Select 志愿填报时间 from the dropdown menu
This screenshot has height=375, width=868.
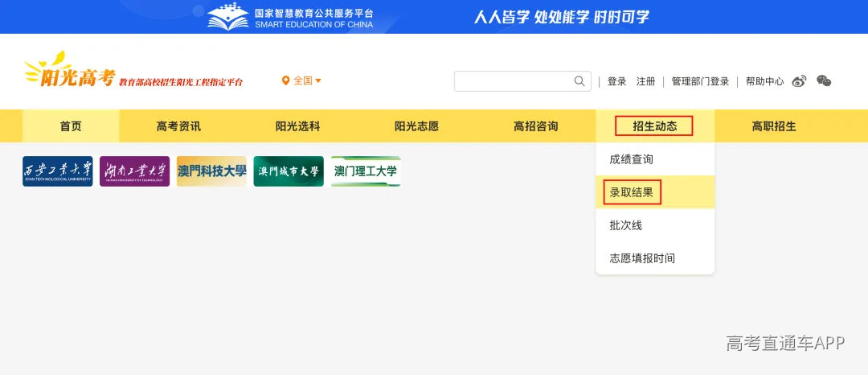655,258
